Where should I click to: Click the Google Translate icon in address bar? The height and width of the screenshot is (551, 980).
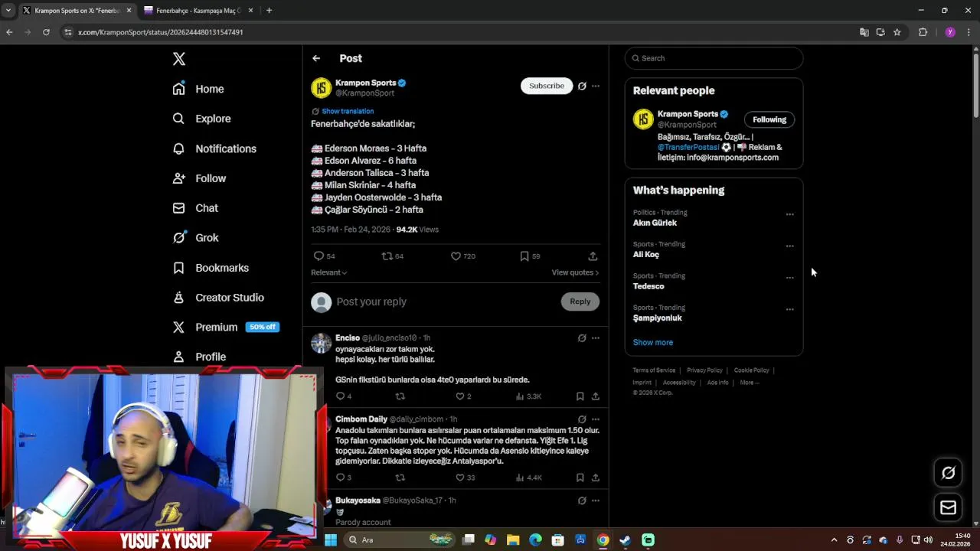coord(864,32)
